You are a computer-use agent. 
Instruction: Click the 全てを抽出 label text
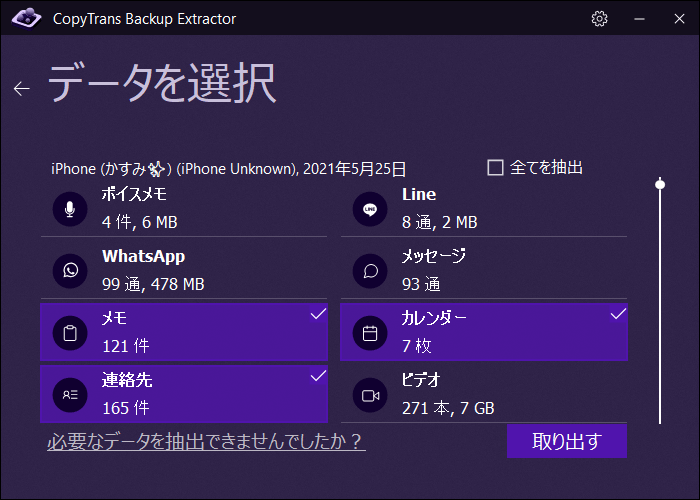point(546,168)
